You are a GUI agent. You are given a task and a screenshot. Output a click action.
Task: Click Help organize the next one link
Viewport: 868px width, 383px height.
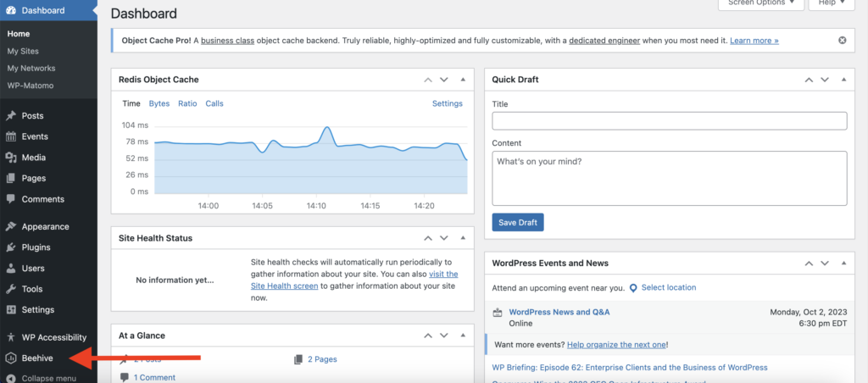(x=617, y=344)
